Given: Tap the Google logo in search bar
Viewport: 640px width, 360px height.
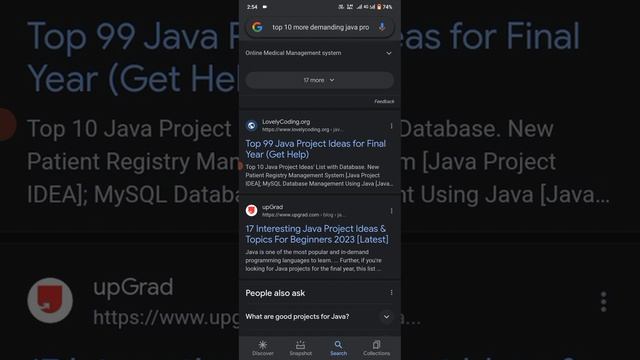Looking at the screenshot, I should coord(257,27).
